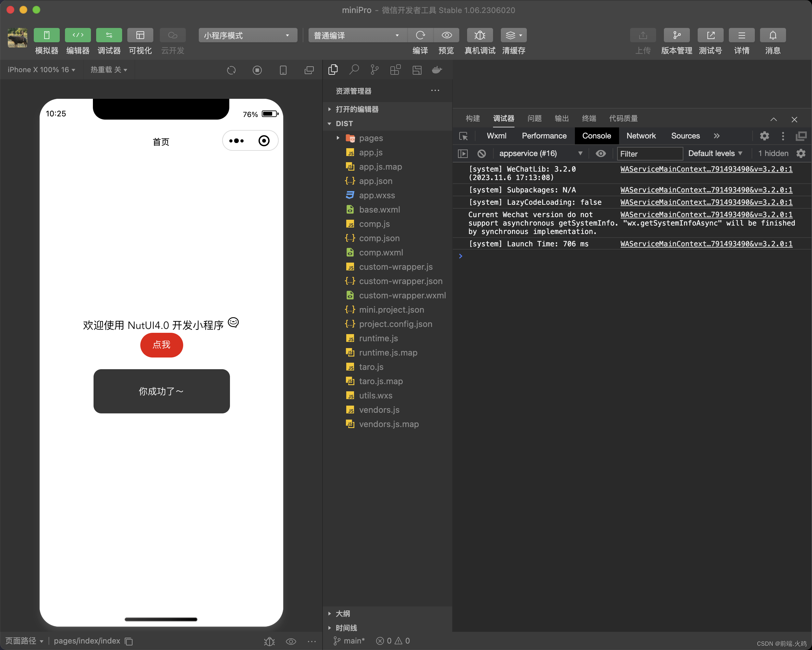Click the simulator capsule menu dots
The width and height of the screenshot is (812, 650).
(x=236, y=140)
